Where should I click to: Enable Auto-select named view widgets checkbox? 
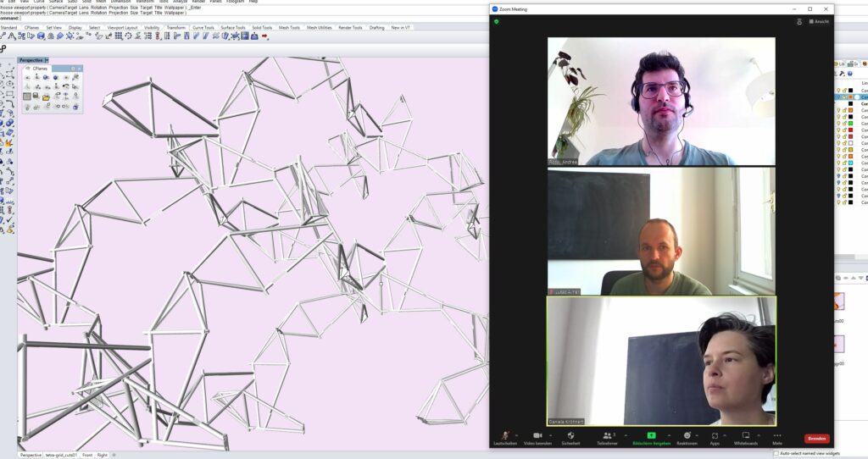click(x=776, y=454)
